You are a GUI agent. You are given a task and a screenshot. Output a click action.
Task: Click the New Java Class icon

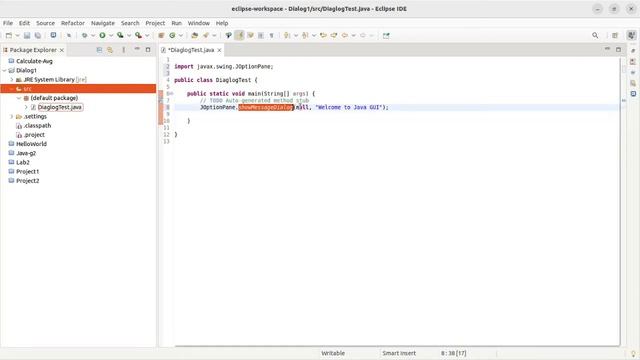[172, 36]
